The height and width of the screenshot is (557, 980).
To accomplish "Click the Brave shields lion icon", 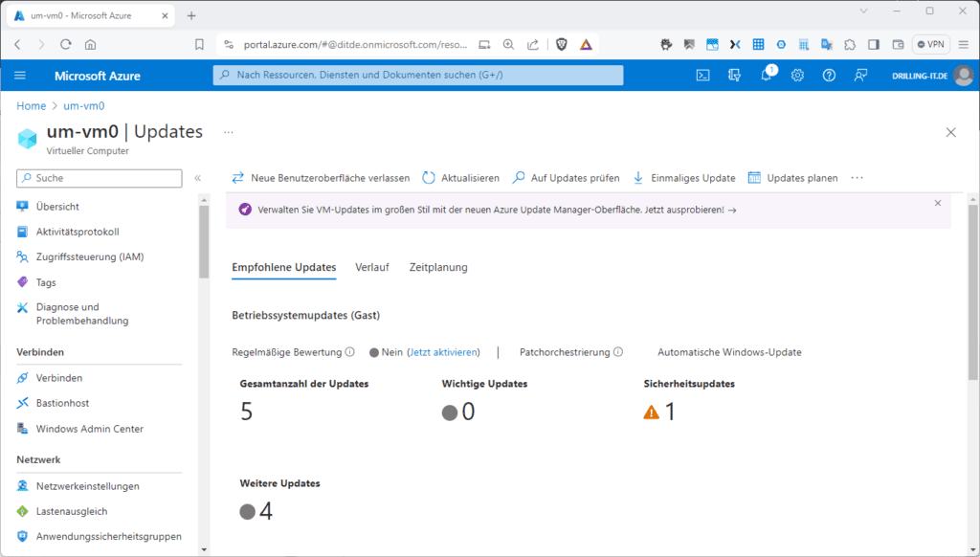I will pyautogui.click(x=561, y=44).
